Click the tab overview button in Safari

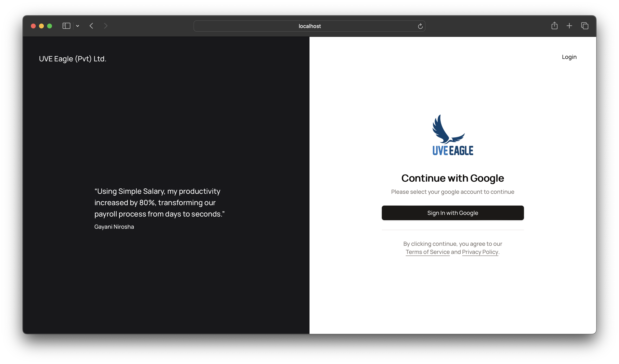click(x=584, y=26)
